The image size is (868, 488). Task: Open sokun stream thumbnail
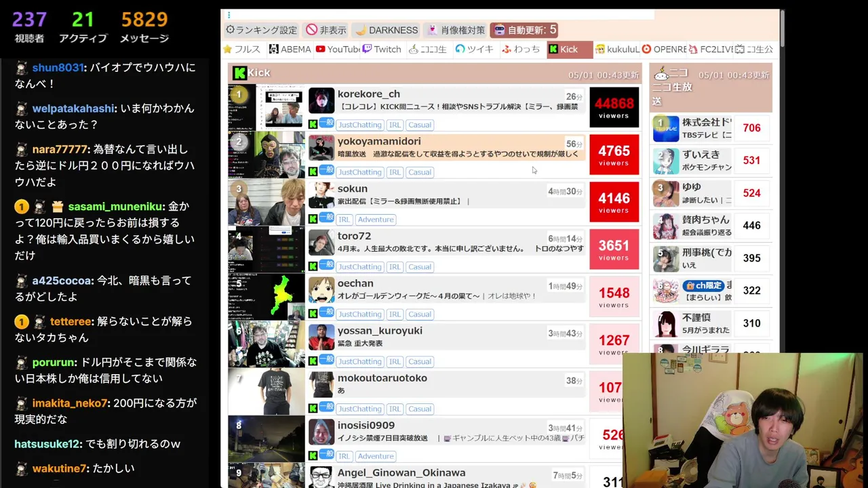point(267,202)
